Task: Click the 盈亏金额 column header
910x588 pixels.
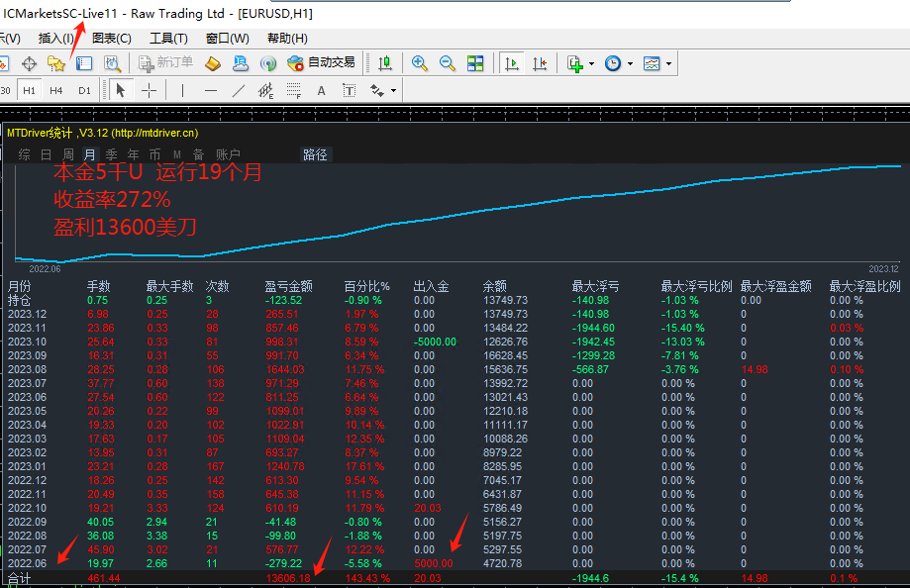Action: (x=288, y=286)
